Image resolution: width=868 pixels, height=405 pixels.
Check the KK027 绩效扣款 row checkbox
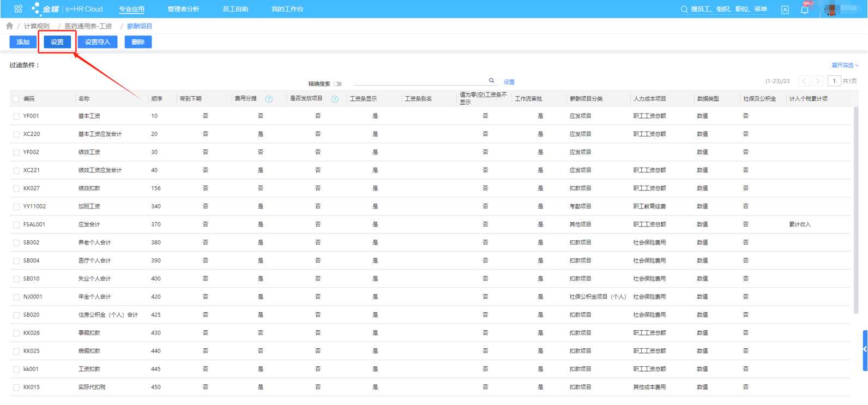(x=16, y=188)
